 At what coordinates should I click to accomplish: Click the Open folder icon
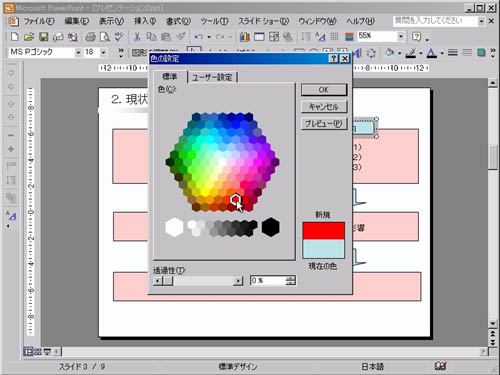click(x=29, y=37)
